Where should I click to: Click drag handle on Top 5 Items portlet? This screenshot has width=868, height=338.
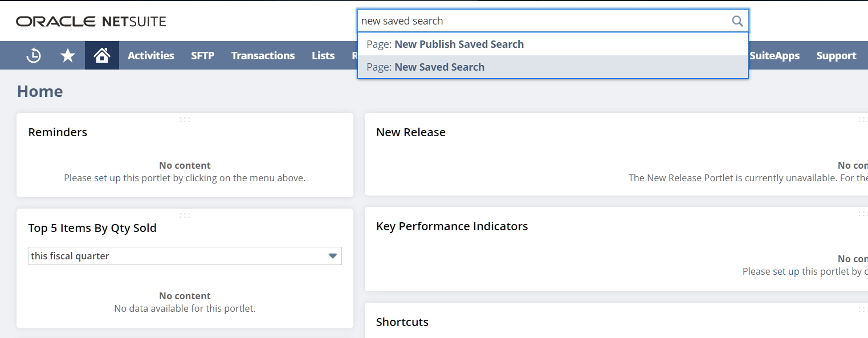[185, 215]
